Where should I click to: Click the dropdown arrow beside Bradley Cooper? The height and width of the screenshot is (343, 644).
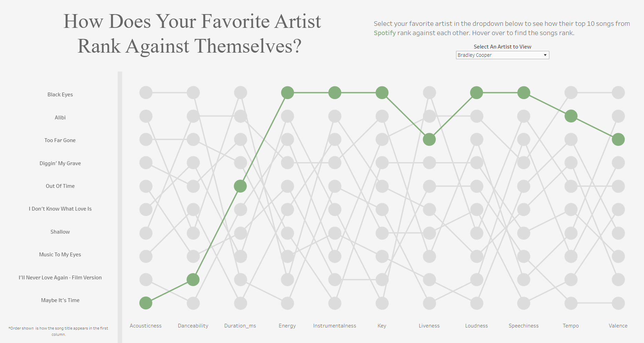pos(545,55)
